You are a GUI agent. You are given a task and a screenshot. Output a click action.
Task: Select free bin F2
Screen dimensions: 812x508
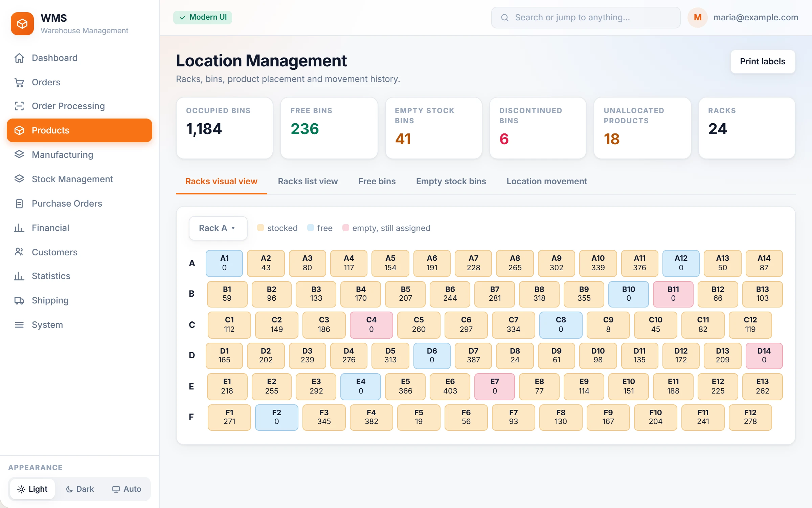coord(277,417)
